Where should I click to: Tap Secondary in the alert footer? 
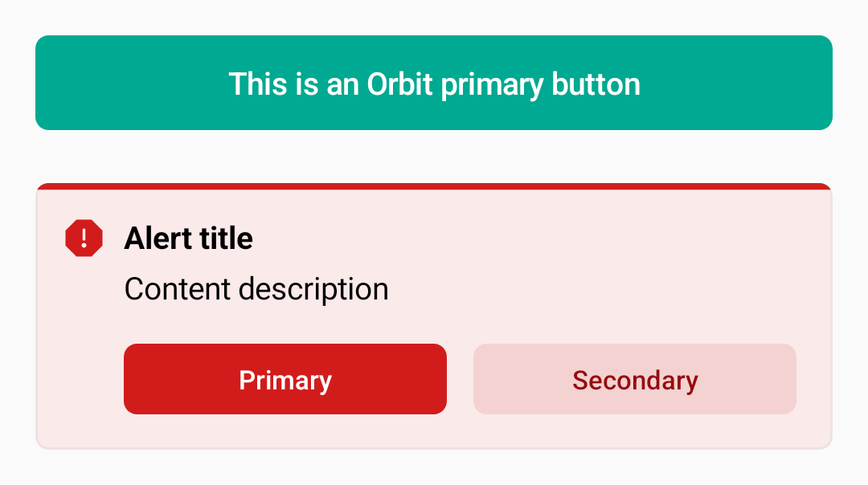point(635,379)
